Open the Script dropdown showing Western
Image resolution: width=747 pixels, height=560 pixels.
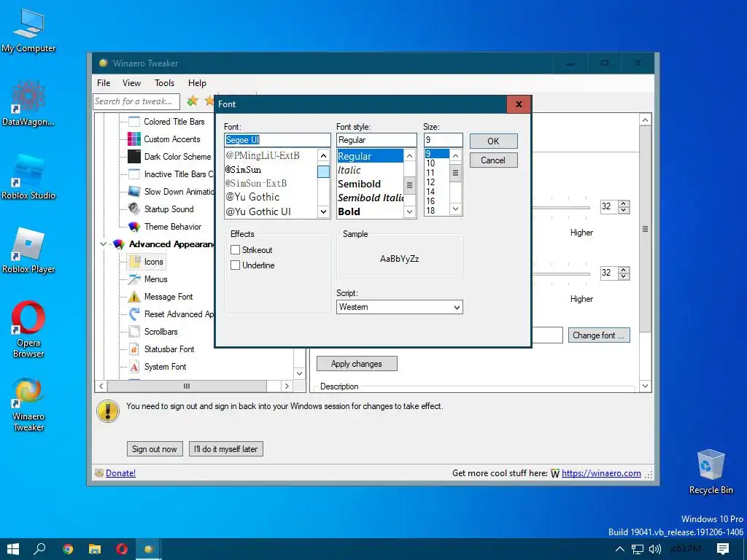pyautogui.click(x=399, y=307)
